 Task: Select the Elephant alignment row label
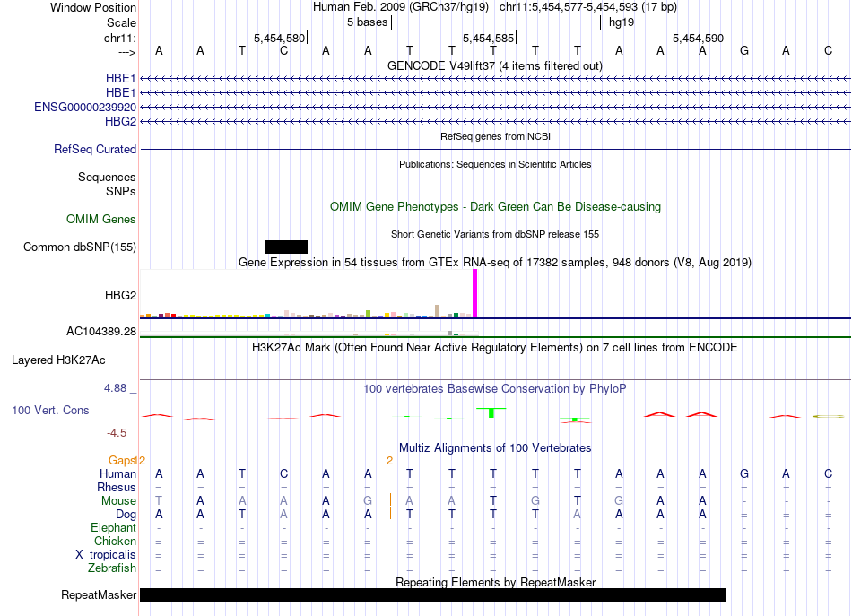pyautogui.click(x=114, y=527)
